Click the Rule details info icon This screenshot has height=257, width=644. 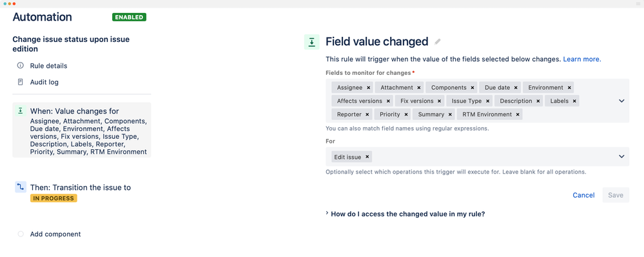(x=20, y=65)
